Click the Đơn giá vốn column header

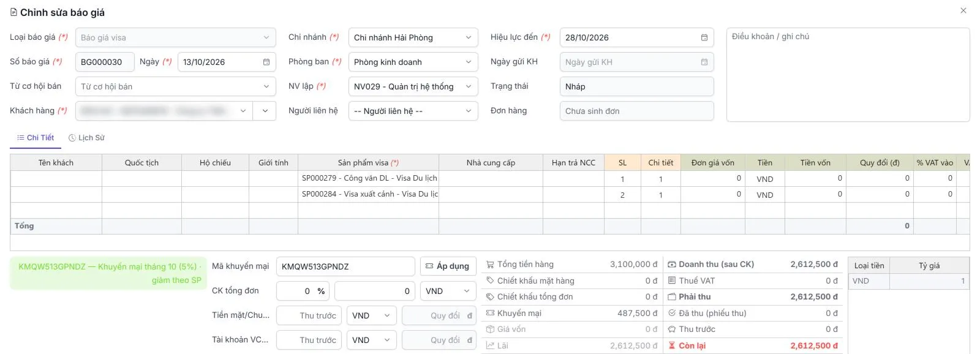(713, 162)
